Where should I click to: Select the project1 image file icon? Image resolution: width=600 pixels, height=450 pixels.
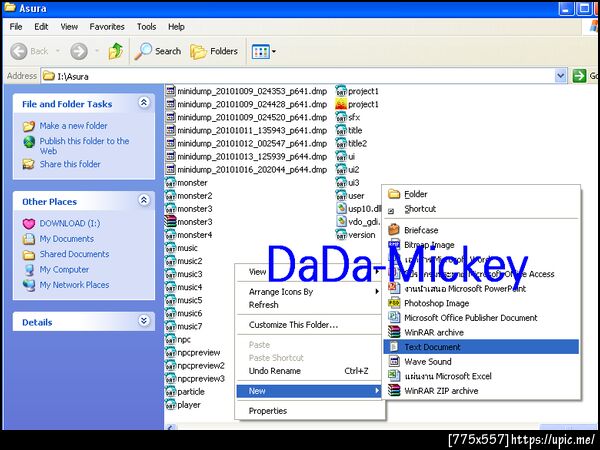point(341,104)
